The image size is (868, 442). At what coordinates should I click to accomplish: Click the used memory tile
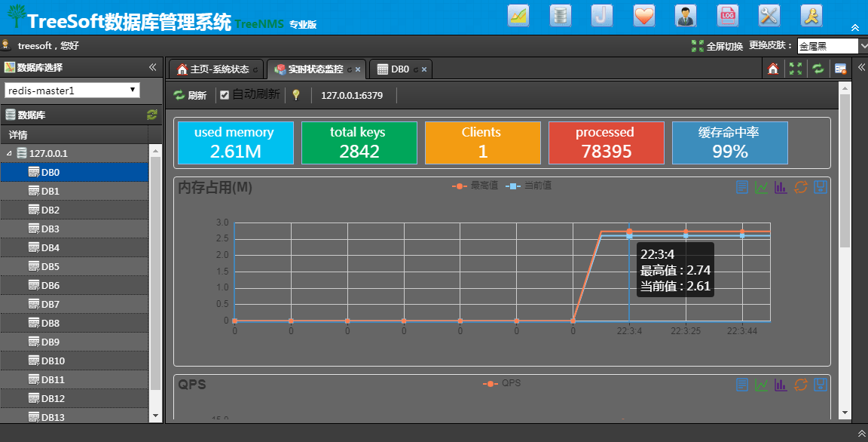point(236,143)
